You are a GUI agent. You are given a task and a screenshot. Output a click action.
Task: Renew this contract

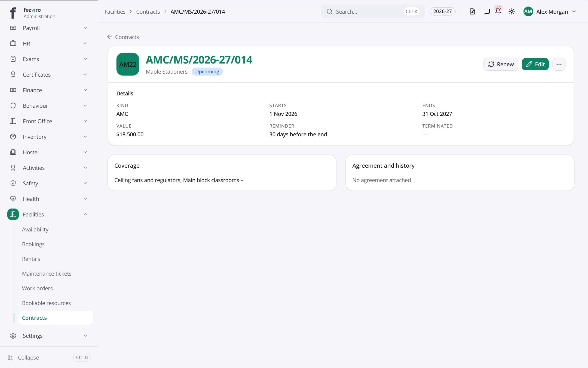501,64
